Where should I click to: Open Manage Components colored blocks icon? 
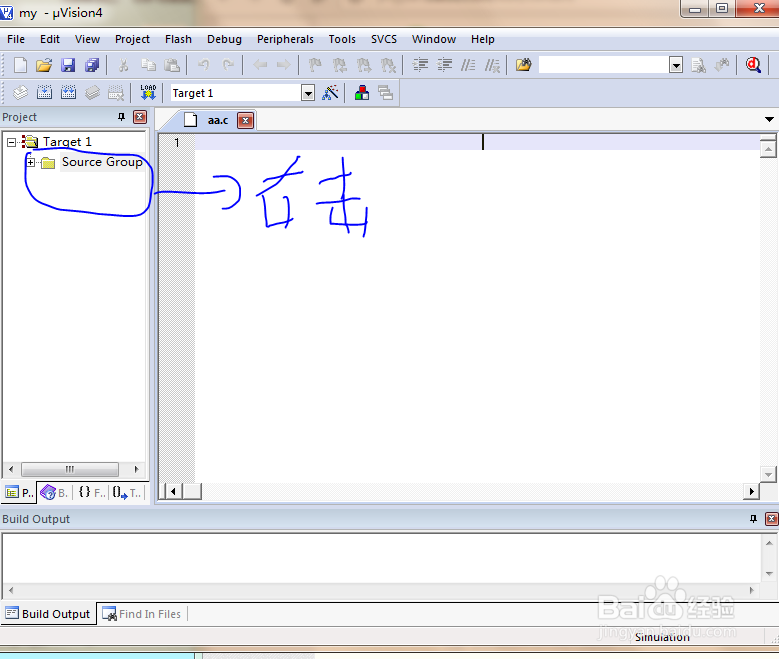tap(362, 93)
